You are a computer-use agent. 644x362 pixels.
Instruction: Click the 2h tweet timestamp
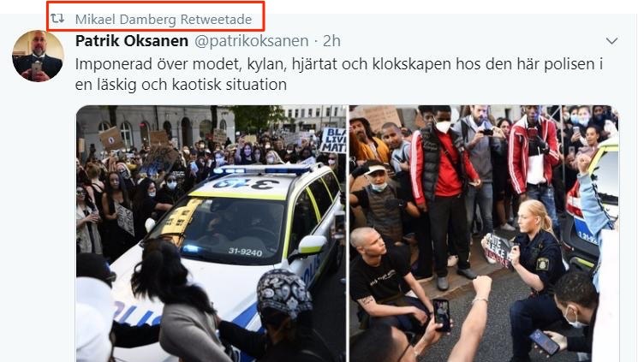click(331, 40)
